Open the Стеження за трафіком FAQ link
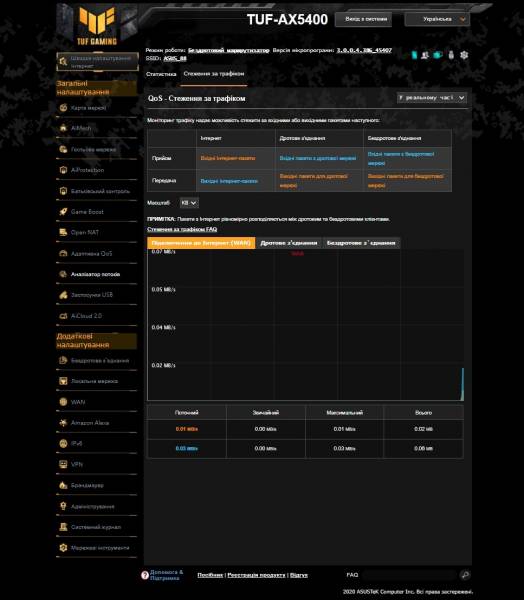 pyautogui.click(x=182, y=229)
